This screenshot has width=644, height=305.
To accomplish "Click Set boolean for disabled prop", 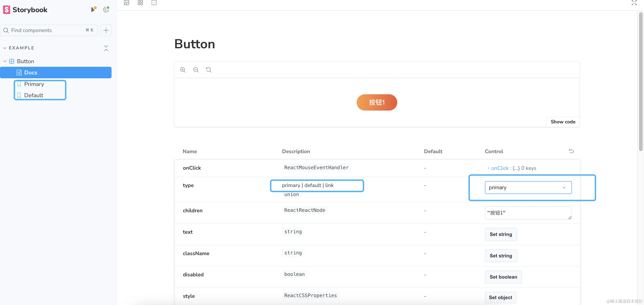I will [x=503, y=277].
